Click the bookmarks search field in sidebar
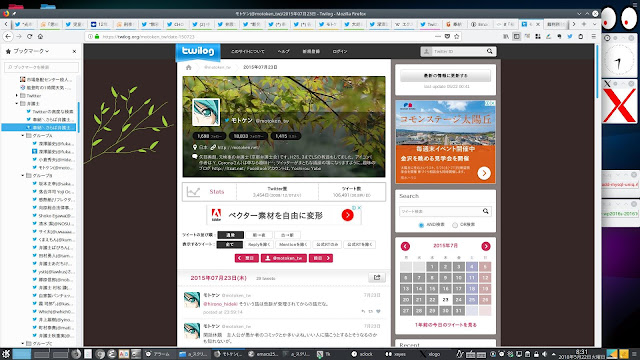The image size is (640, 360). point(41,67)
